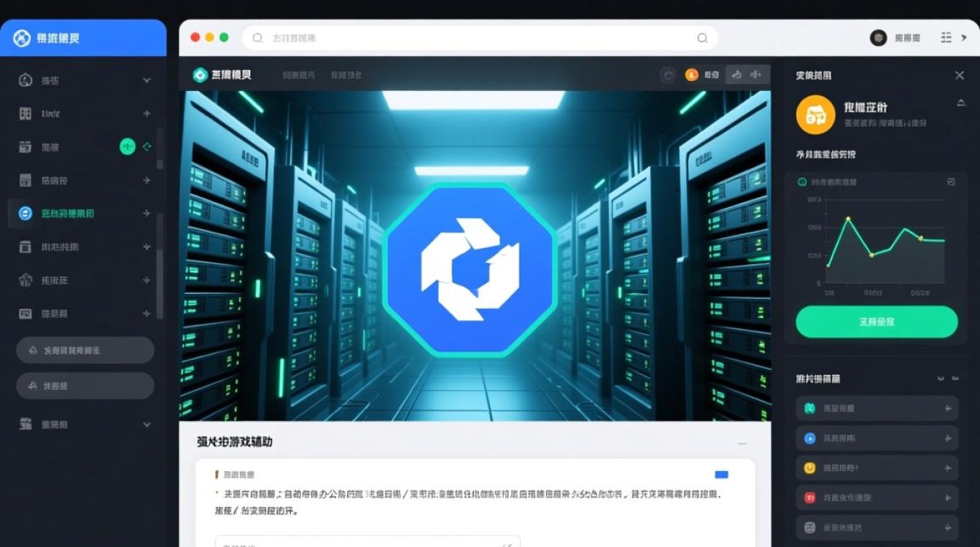Expand the bottom sidebar section with down chevron
980x547 pixels.
(x=146, y=424)
